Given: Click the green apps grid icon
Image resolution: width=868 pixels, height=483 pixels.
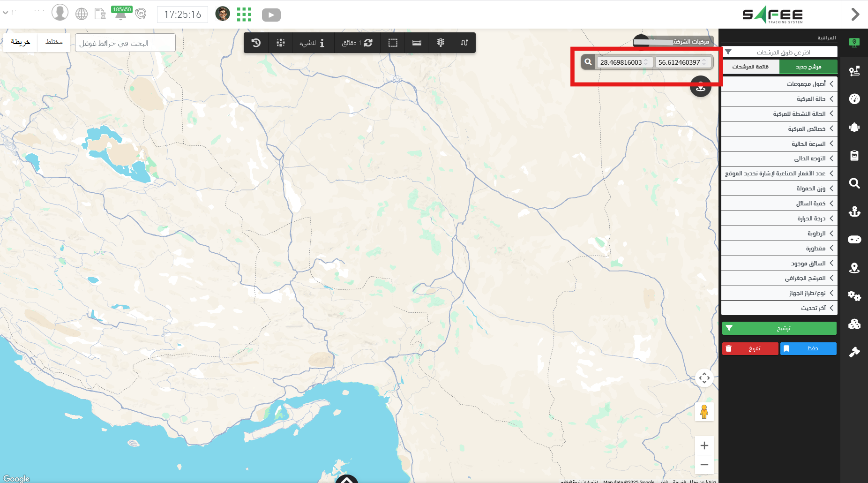Looking at the screenshot, I should pos(244,15).
